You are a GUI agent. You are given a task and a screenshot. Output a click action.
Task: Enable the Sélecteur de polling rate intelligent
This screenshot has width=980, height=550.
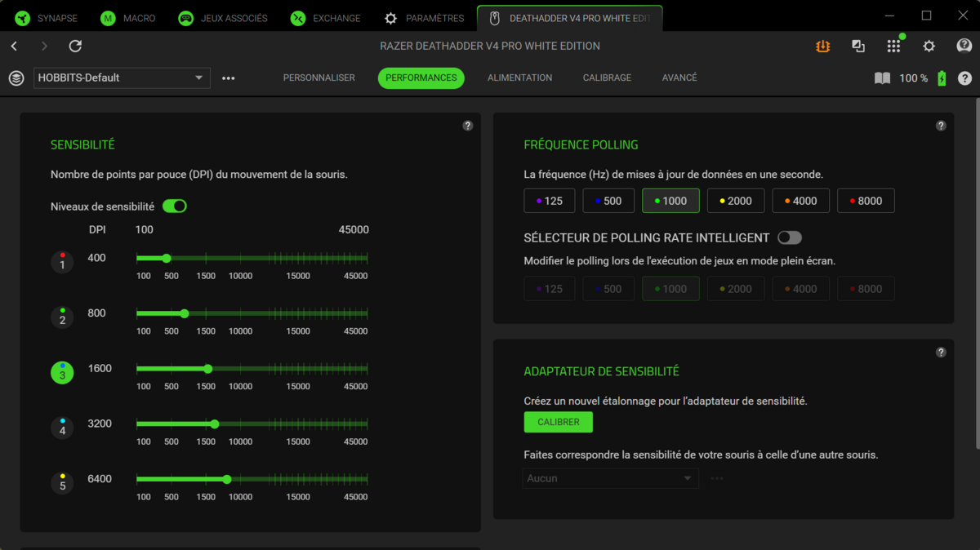click(x=789, y=236)
